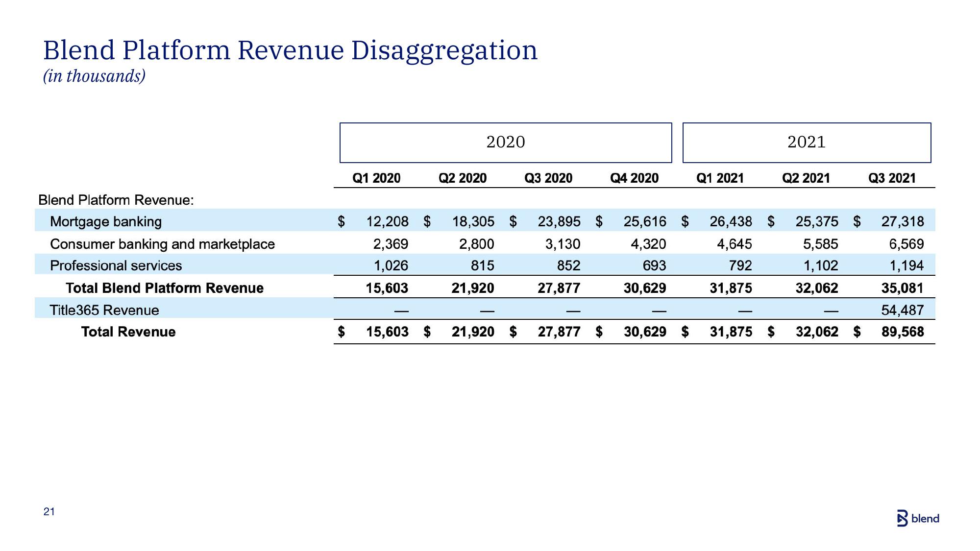The image size is (980, 551).
Task: Select Professional services value 815
Action: point(483,266)
